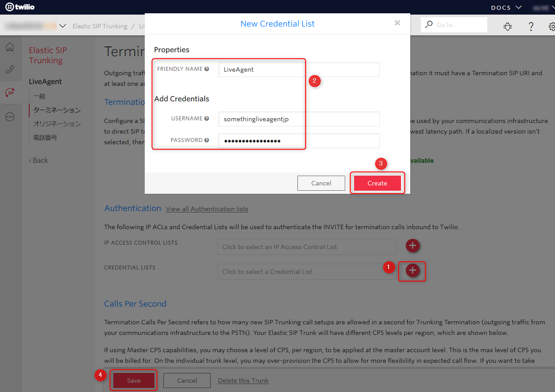Click the Calls Per Second heading
Screen dimensions: 555x392
(135, 304)
